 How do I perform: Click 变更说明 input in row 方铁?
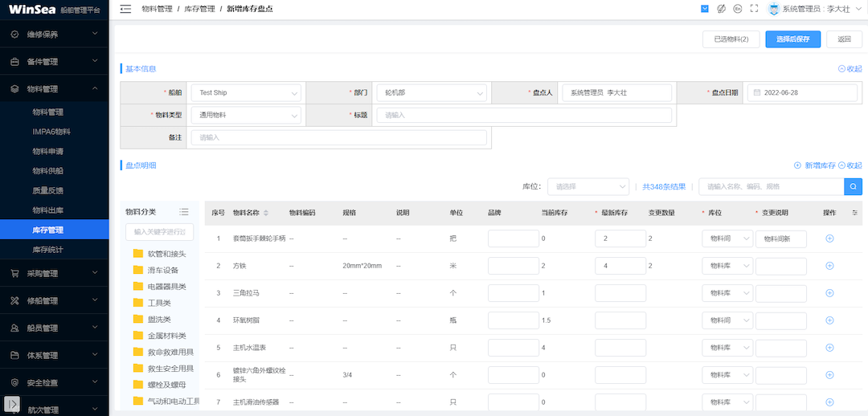[x=781, y=266]
